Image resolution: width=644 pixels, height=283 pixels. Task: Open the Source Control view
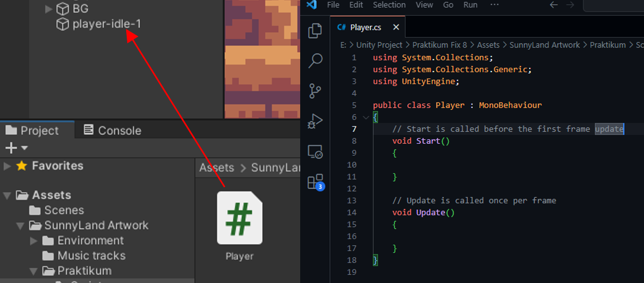pos(315,91)
